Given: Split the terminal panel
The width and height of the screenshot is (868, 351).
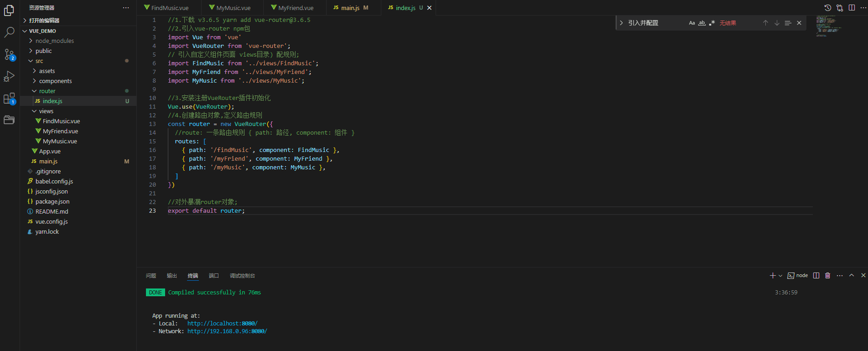Looking at the screenshot, I should 816,276.
